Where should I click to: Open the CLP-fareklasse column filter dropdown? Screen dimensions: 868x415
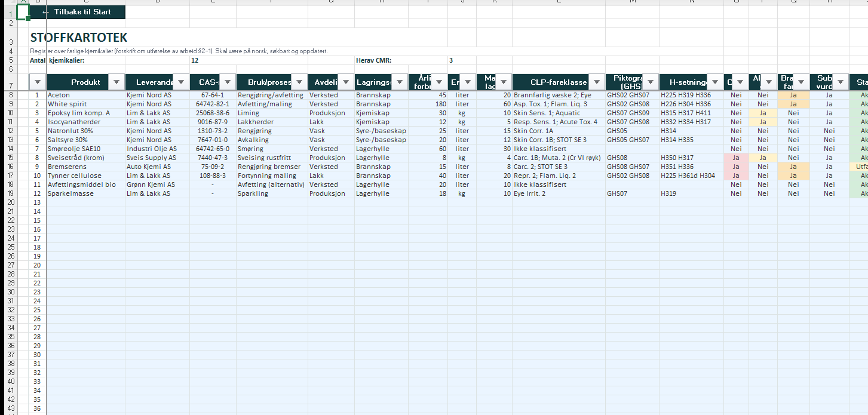click(x=597, y=82)
